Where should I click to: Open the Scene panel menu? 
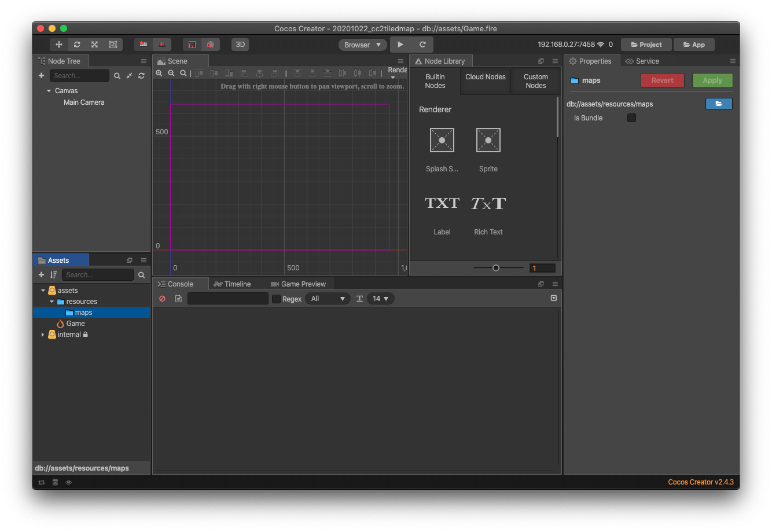pos(400,61)
